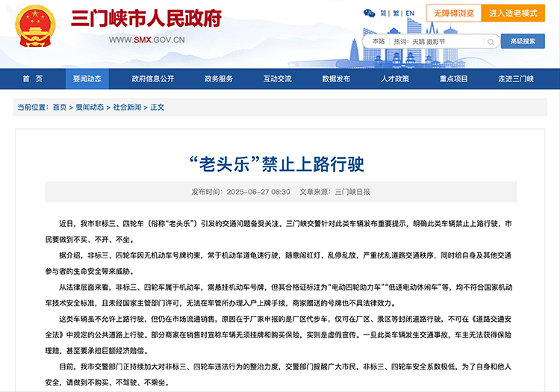
Task: Click 进入适老模式 button
Action: pos(513,13)
